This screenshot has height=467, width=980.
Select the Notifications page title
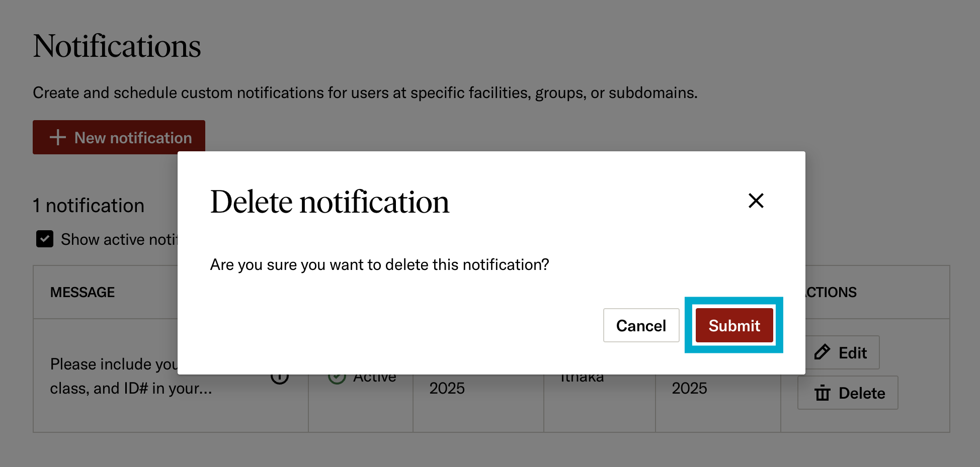click(117, 46)
